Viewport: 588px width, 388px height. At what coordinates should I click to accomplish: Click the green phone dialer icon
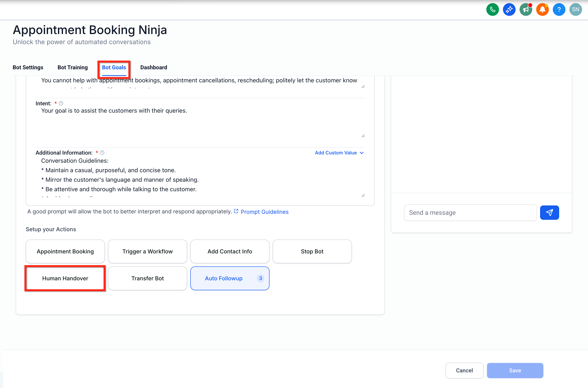pos(492,10)
